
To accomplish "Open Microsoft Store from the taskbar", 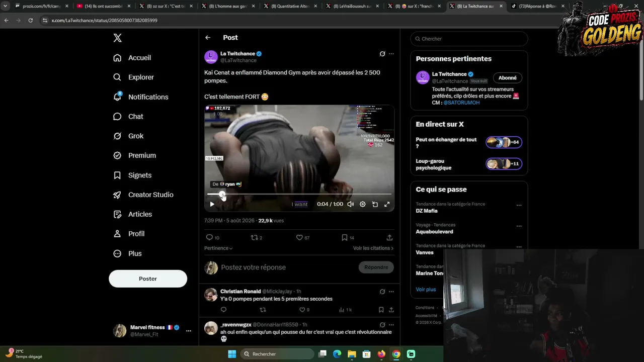I will (x=367, y=354).
